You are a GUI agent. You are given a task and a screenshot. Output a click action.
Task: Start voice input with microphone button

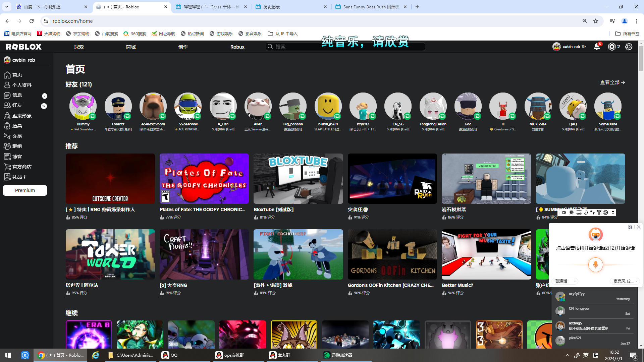click(595, 265)
